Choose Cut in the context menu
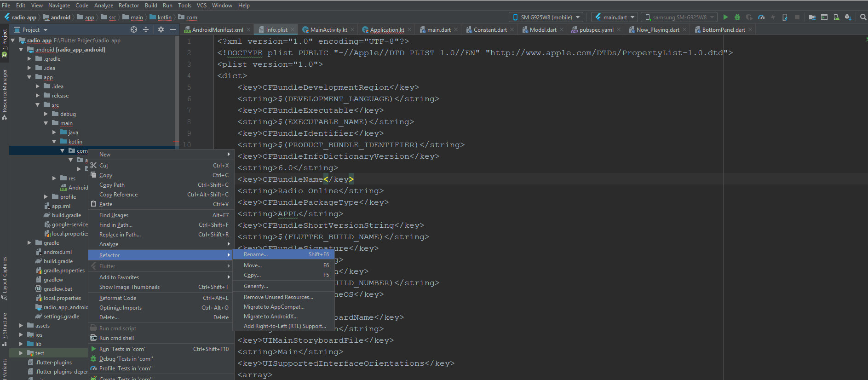The height and width of the screenshot is (380, 868). 161,166
